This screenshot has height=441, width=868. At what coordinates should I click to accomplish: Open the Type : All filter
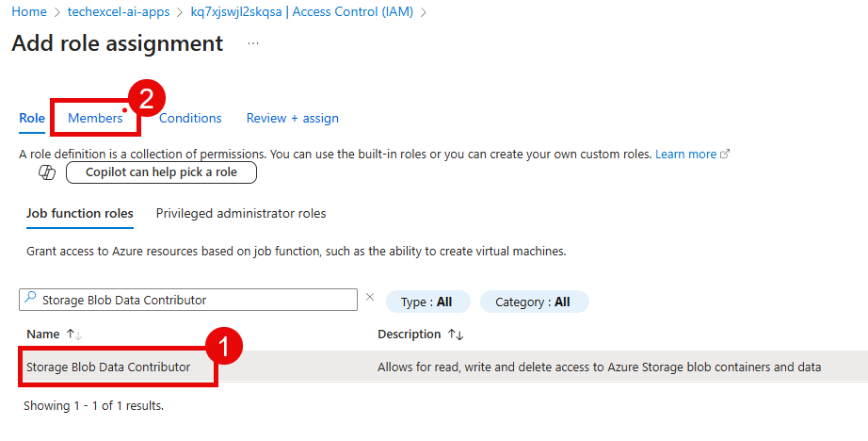[x=427, y=302]
